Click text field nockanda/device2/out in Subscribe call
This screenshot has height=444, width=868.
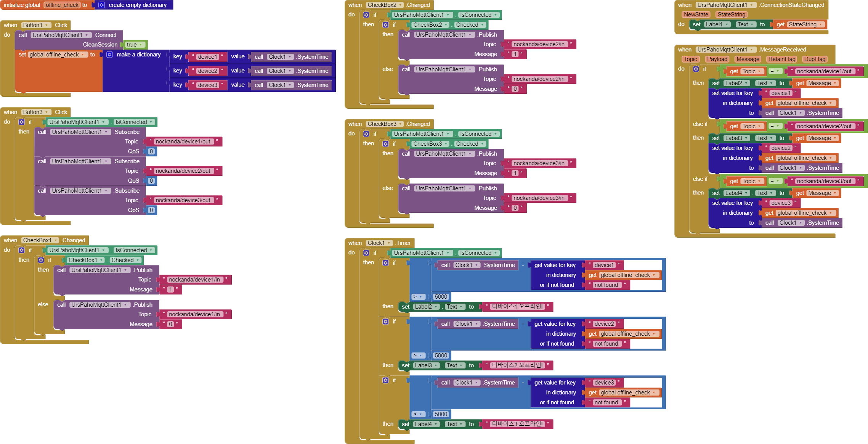tap(183, 171)
